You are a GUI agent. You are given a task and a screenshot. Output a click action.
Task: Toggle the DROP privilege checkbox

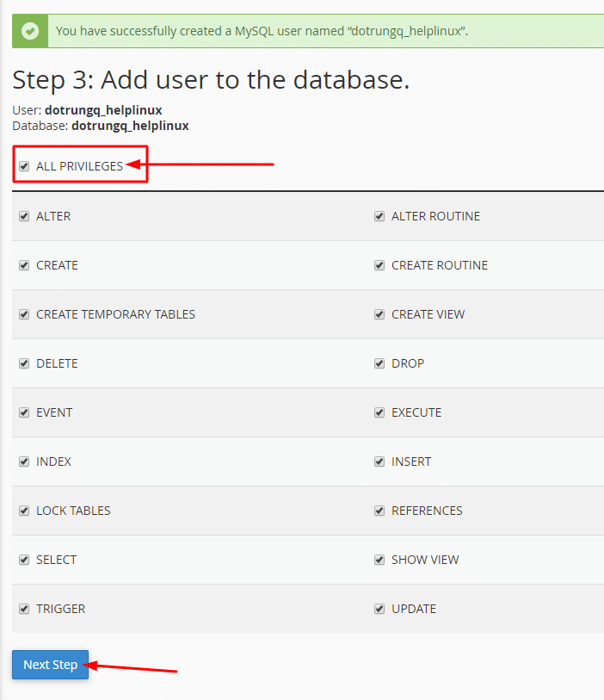379,363
